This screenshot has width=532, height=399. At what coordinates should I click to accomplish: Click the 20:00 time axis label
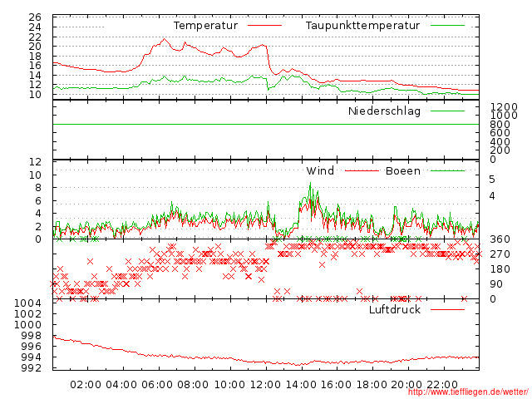[406, 385]
